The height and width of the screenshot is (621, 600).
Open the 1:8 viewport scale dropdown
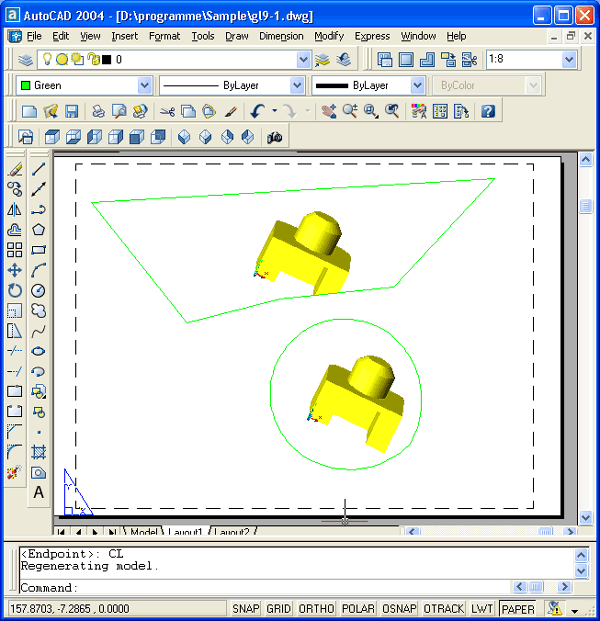pos(569,60)
